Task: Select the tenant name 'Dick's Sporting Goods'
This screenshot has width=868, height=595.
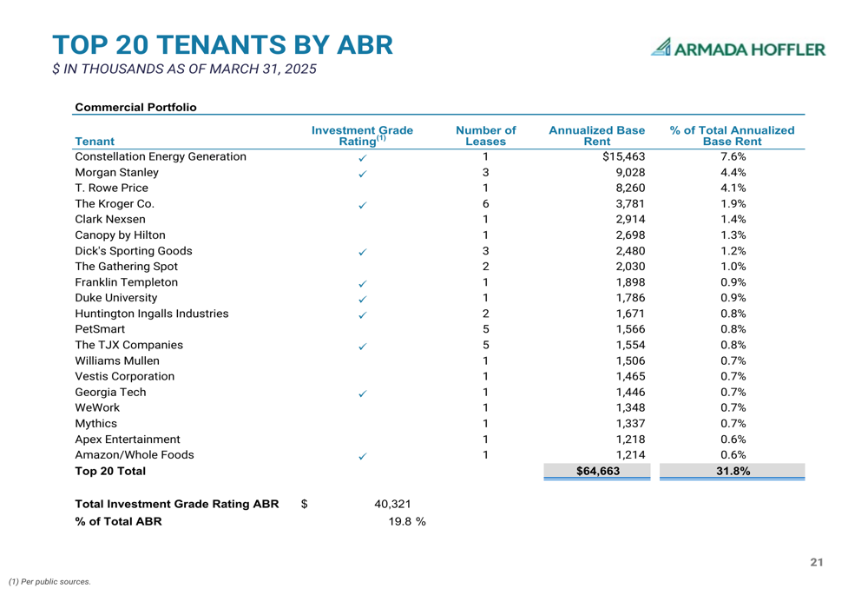Action: [134, 251]
